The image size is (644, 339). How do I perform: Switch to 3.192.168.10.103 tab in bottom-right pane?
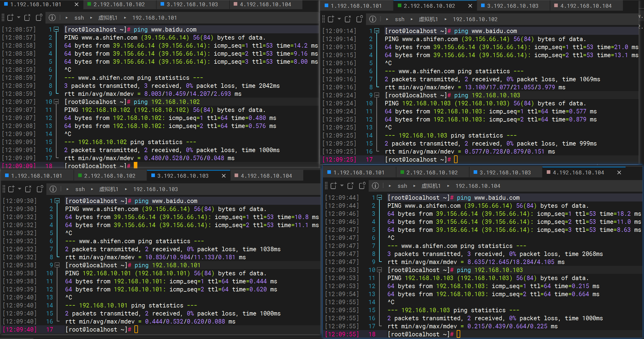505,173
